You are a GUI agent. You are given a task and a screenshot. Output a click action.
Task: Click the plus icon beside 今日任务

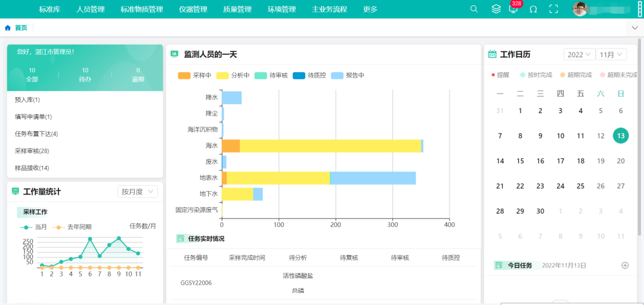click(x=625, y=265)
